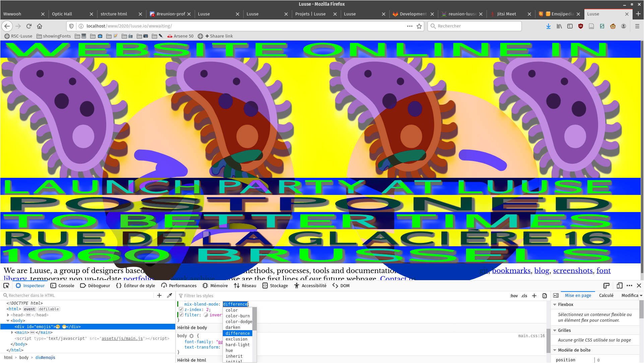Viewport: 644px width, 363px height.
Task: Click the create new node plus icon
Action: point(159,295)
